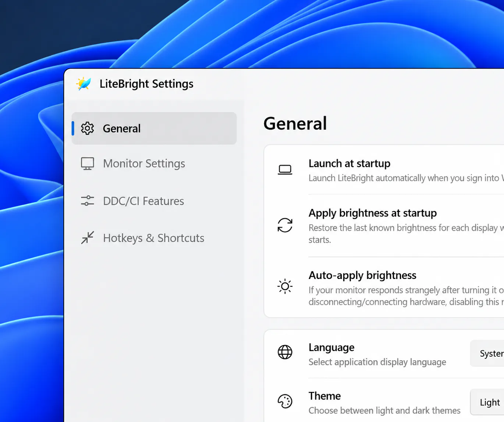
Task: Open the Theme dropdown showing Light
Action: pyautogui.click(x=487, y=402)
